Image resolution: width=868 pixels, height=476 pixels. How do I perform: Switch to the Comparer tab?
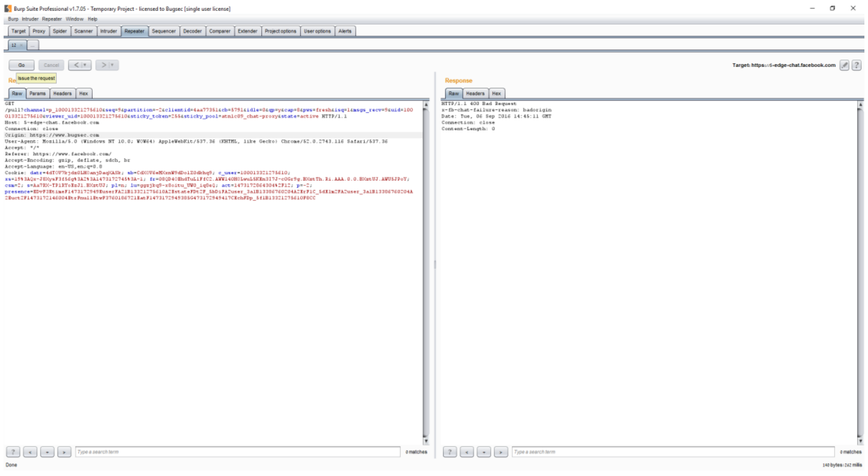click(x=220, y=31)
